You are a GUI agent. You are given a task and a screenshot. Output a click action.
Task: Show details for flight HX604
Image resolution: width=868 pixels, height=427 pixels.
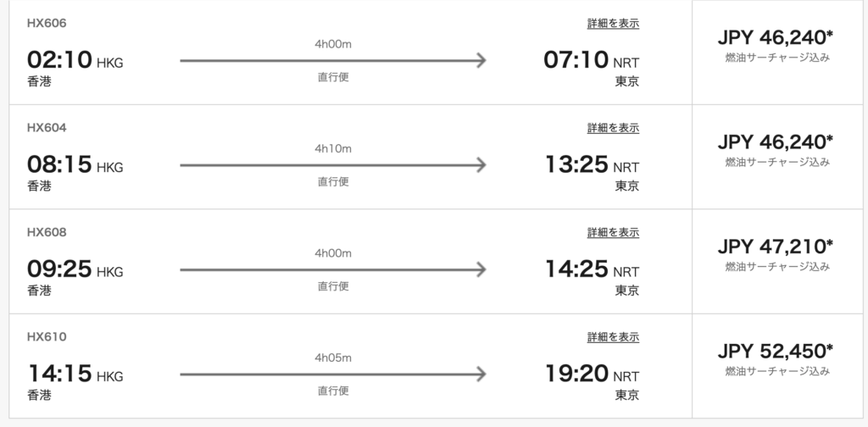pyautogui.click(x=613, y=128)
